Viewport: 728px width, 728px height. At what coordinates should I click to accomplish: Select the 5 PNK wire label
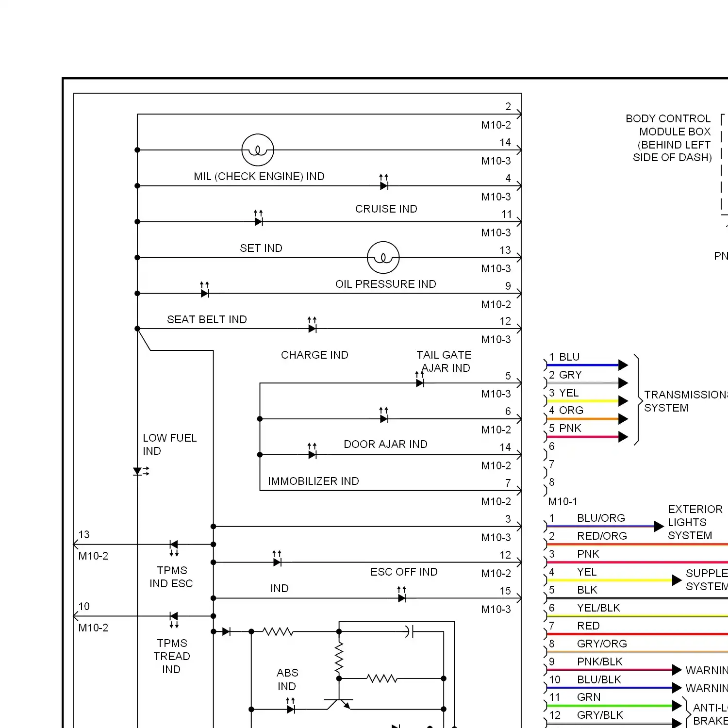click(565, 428)
